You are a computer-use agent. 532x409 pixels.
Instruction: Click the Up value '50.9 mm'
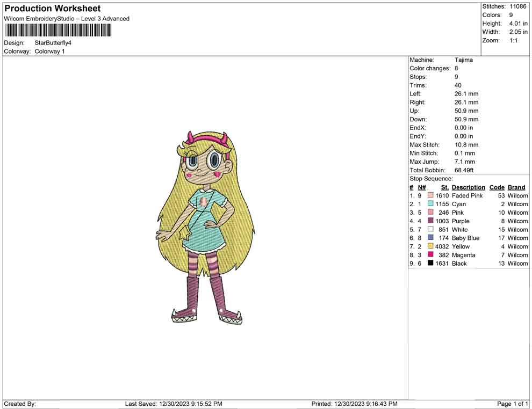pyautogui.click(x=466, y=111)
